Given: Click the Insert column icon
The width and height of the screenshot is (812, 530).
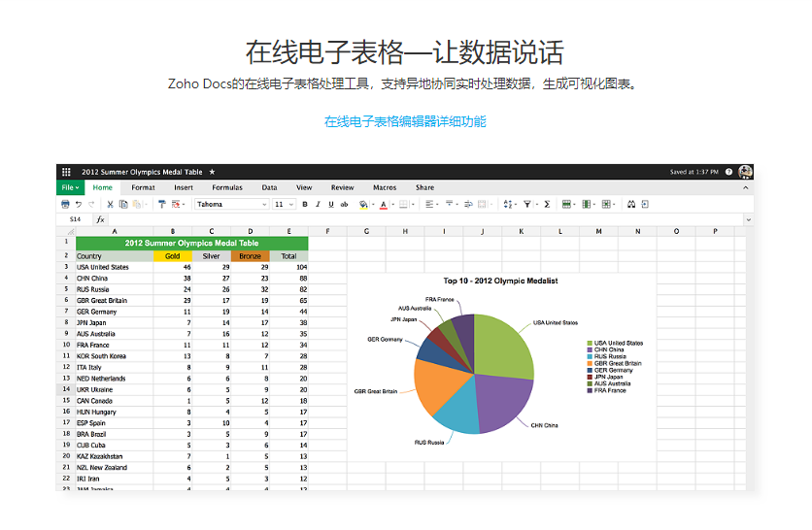Looking at the screenshot, I should [587, 205].
